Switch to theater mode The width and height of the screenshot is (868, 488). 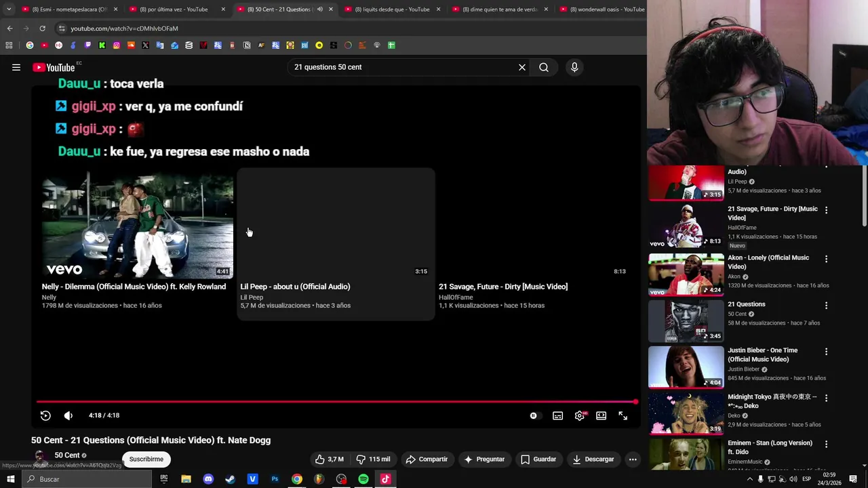pos(601,415)
